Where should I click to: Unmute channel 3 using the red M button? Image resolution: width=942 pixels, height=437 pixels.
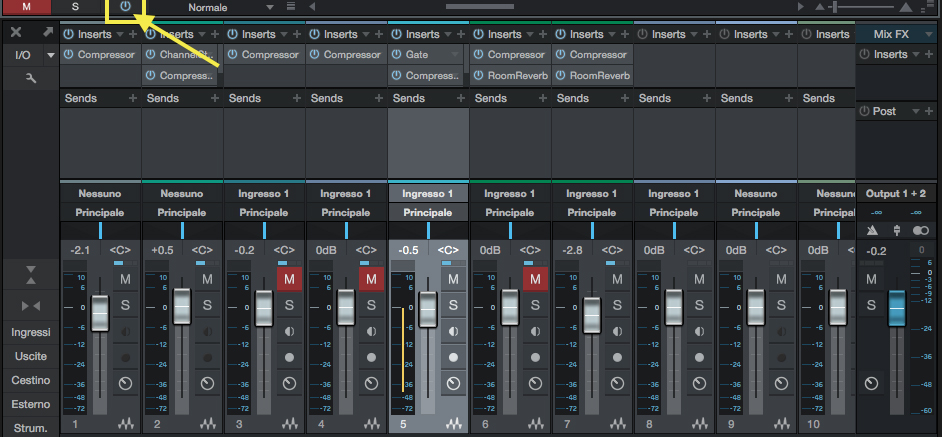290,279
